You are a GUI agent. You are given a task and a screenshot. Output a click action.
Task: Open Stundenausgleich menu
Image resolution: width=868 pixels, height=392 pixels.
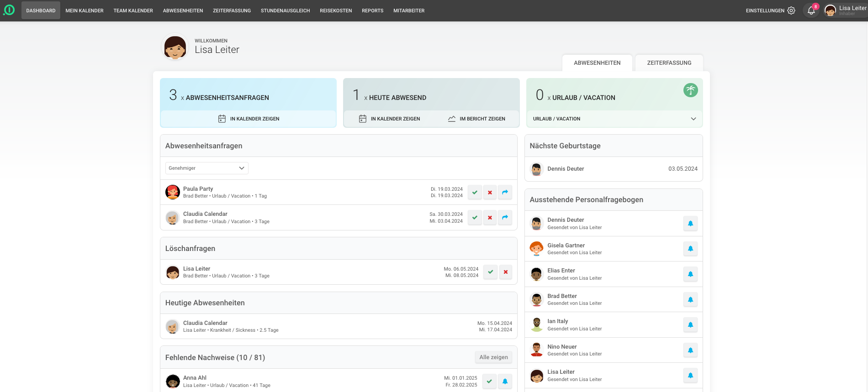tap(285, 10)
